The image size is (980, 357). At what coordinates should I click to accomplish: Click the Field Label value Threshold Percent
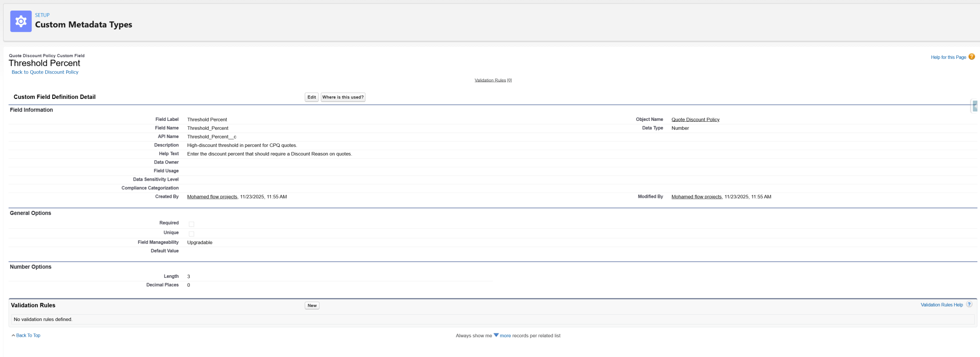207,120
